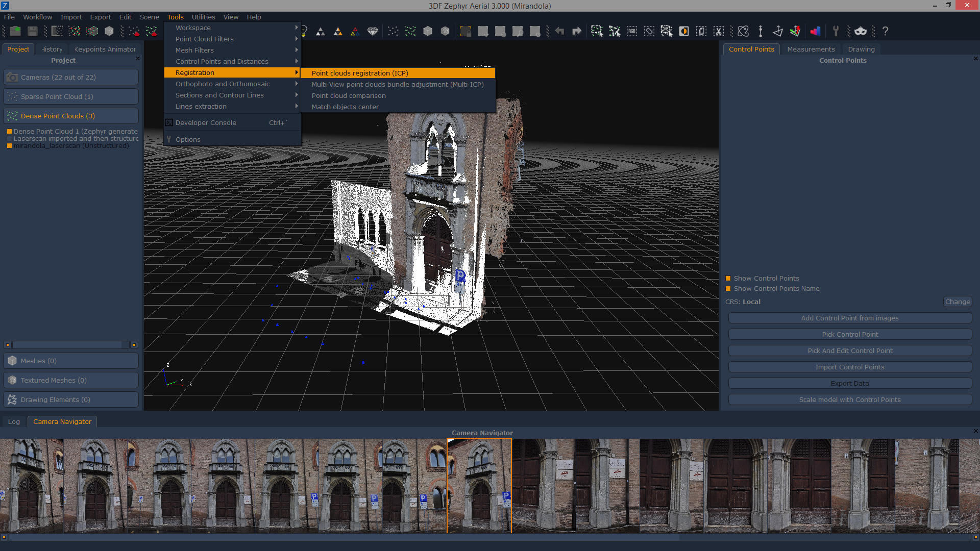980x551 pixels.
Task: Select the undo arrow in the toolbar
Action: point(559,31)
